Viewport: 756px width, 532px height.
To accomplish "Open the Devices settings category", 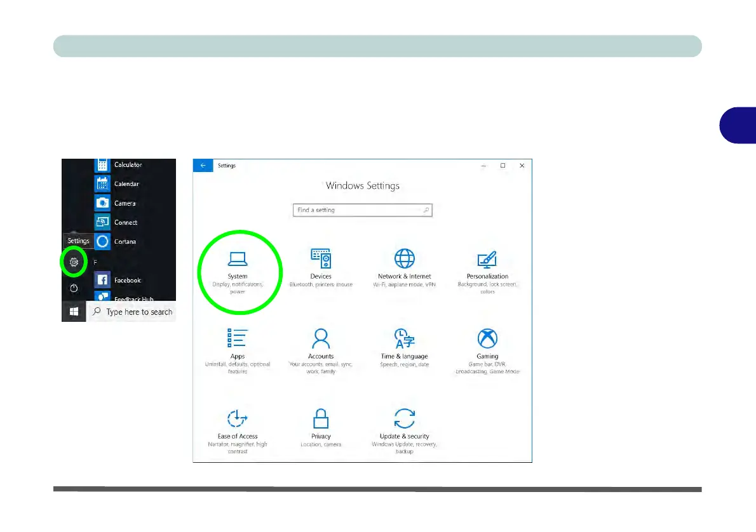I will 321,269.
